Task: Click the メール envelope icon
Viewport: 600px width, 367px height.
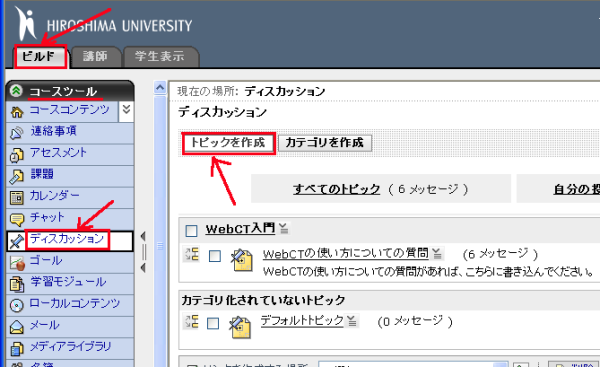Action: tap(16, 327)
